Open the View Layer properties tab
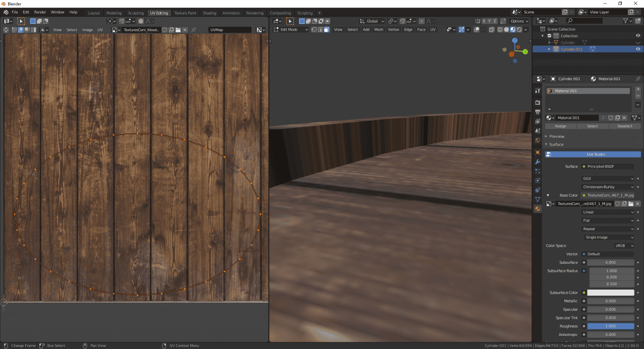The image size is (644, 349). pyautogui.click(x=537, y=121)
